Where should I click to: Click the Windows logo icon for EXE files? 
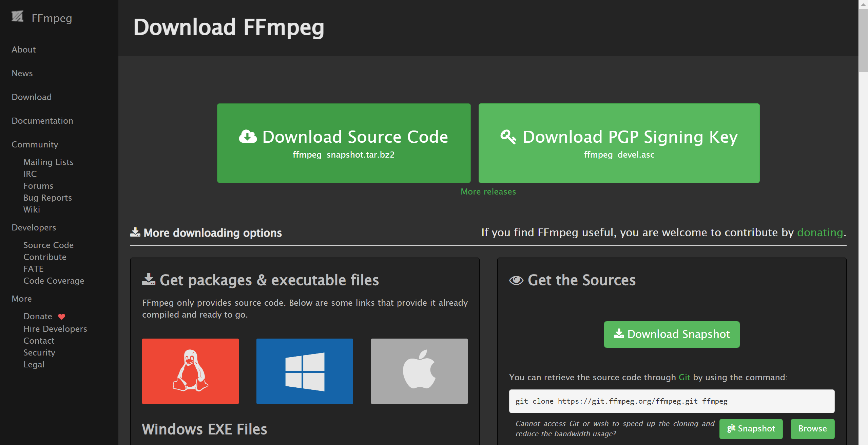point(305,370)
